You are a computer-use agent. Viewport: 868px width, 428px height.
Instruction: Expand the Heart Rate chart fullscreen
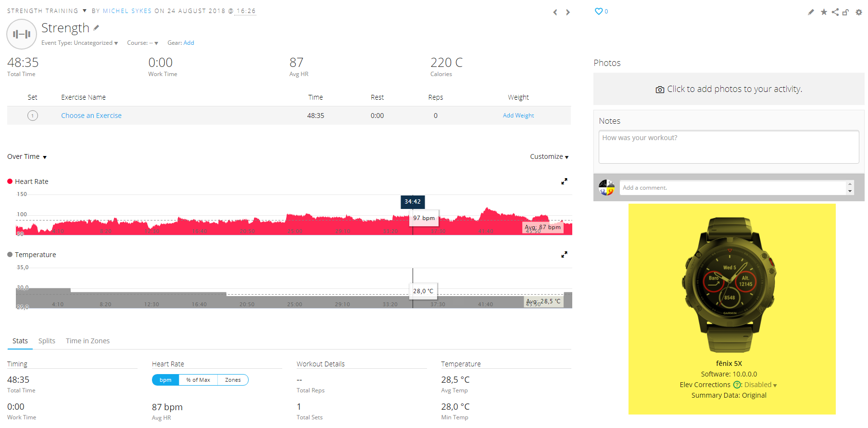(x=564, y=182)
